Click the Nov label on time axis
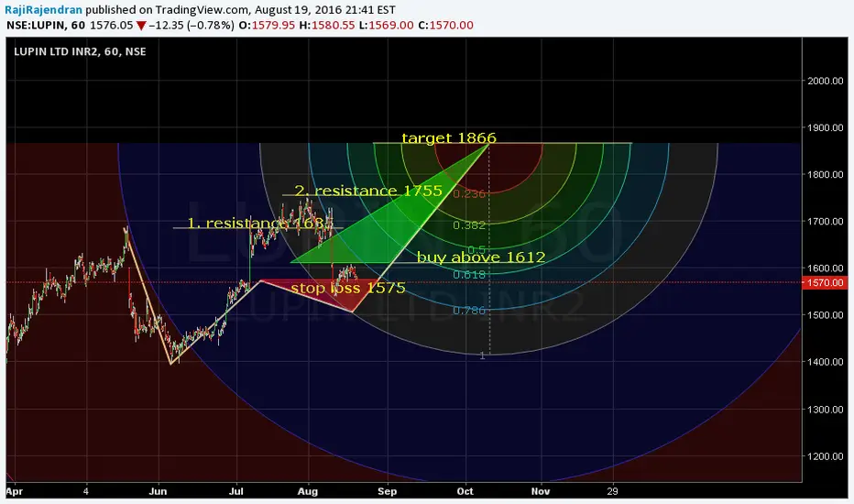 [541, 491]
